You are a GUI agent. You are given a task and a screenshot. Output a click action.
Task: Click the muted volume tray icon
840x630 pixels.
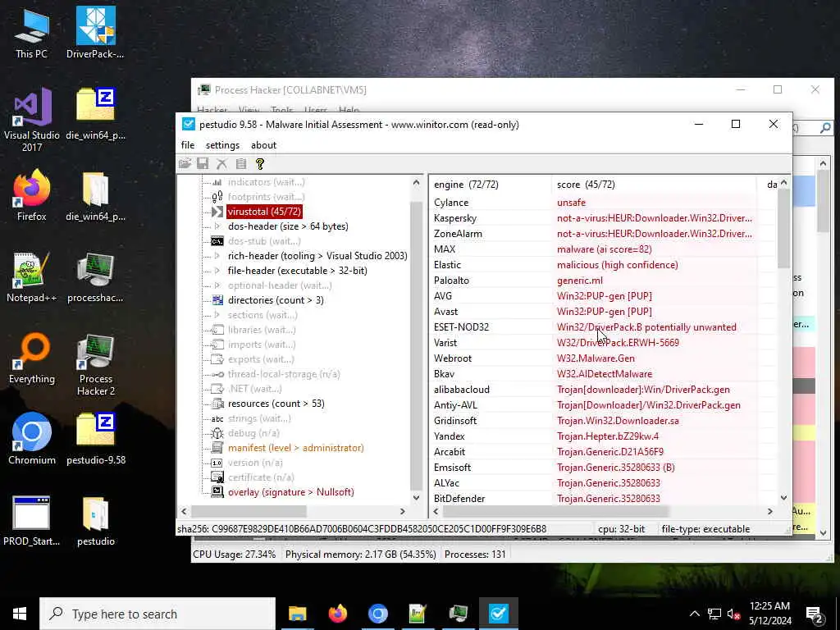734,614
